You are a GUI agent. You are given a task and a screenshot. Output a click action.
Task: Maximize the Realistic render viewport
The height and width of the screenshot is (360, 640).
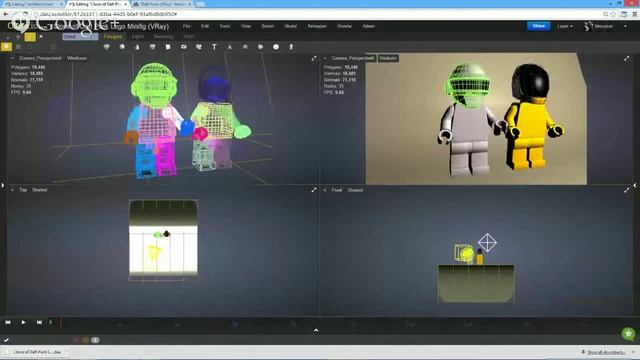coord(627,58)
